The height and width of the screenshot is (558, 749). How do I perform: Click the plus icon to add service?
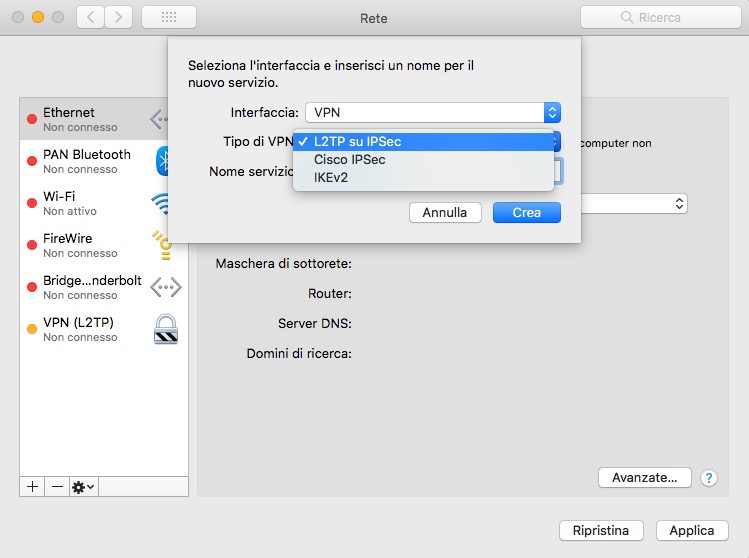[32, 486]
